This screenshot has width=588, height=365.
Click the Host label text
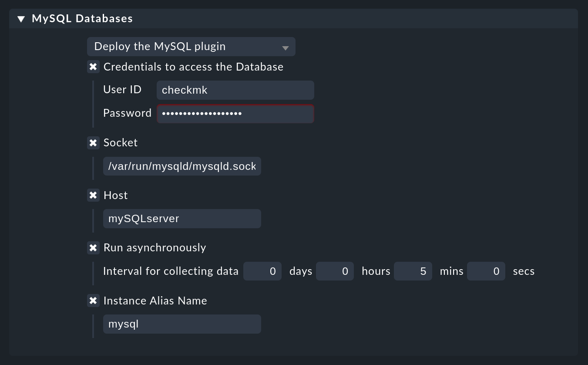click(x=116, y=195)
